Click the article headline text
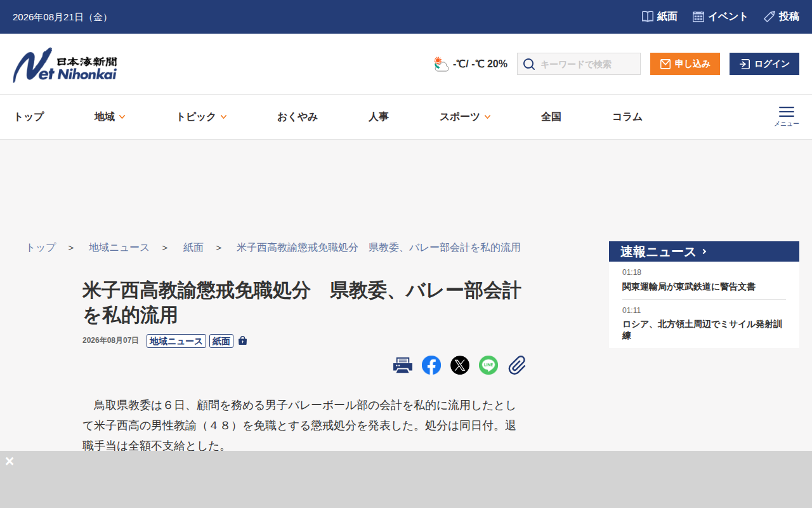 click(x=302, y=302)
